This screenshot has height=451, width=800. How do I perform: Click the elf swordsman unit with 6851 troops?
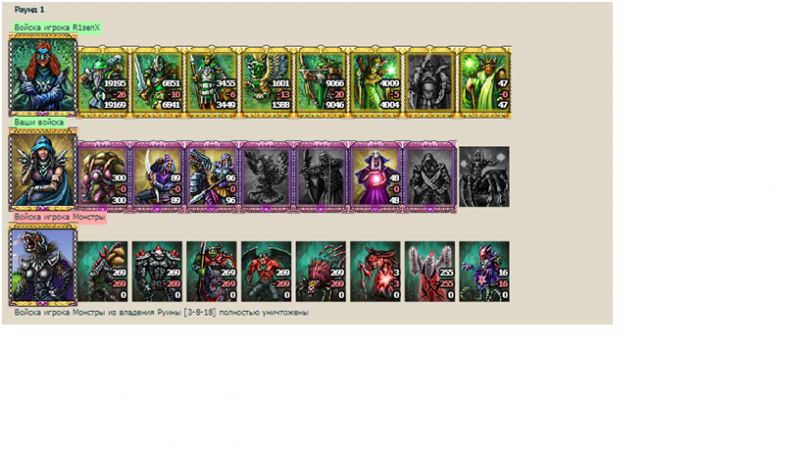click(157, 82)
